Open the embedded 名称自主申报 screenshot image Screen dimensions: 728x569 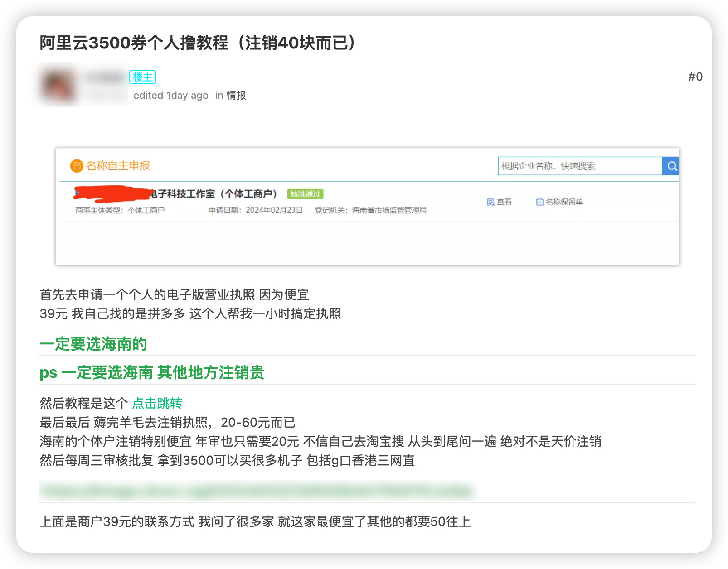[368, 207]
